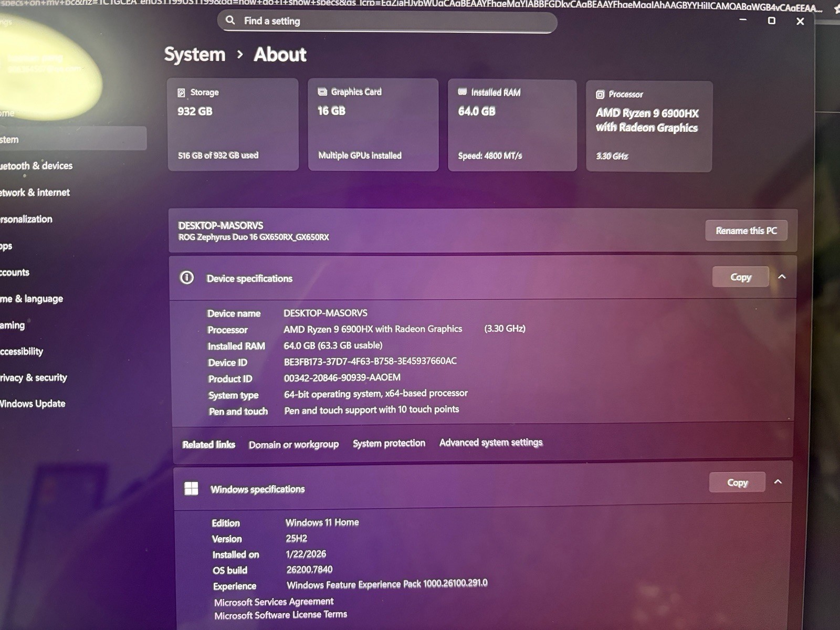840x630 pixels.
Task: Open Network & internet settings
Action: coord(35,193)
